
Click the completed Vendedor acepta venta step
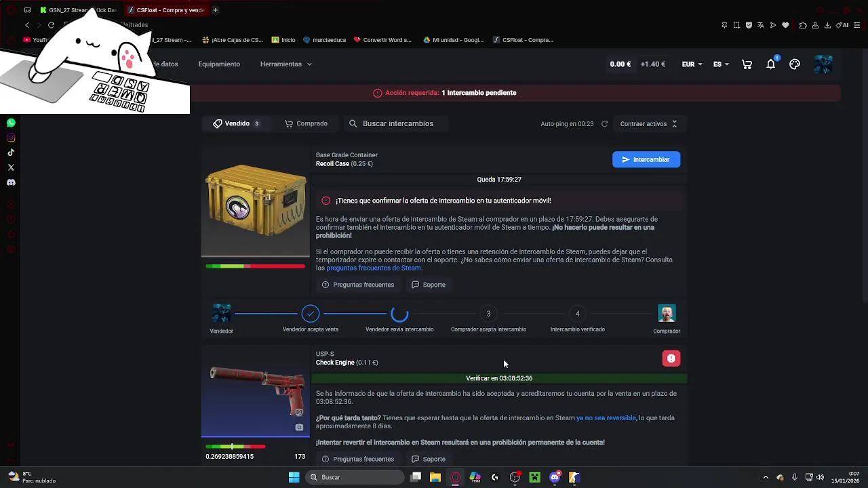click(310, 314)
